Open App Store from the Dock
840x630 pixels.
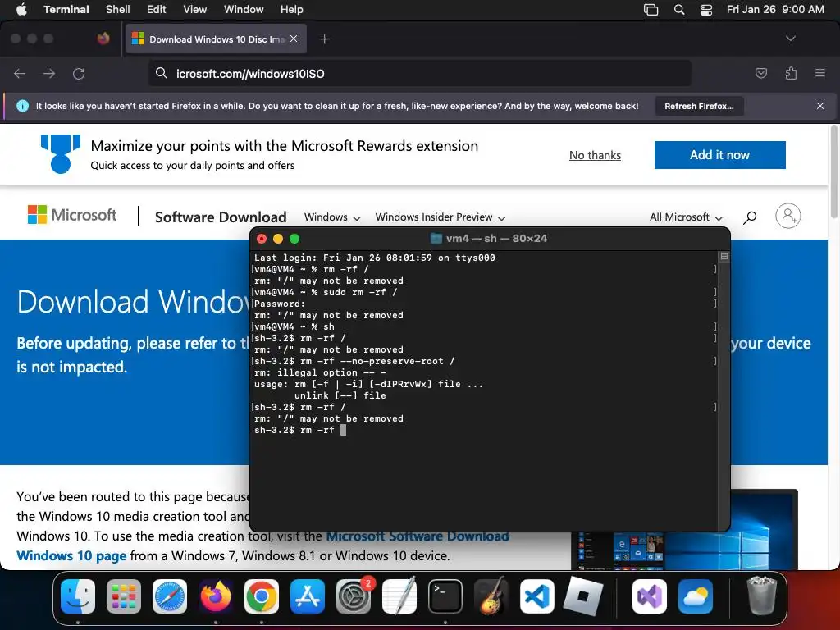pos(308,596)
